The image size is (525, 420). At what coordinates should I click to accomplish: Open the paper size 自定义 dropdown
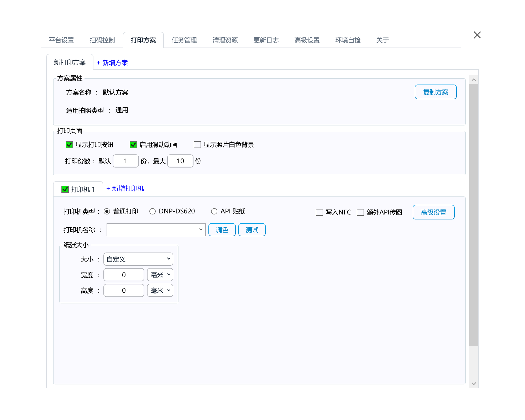(138, 259)
